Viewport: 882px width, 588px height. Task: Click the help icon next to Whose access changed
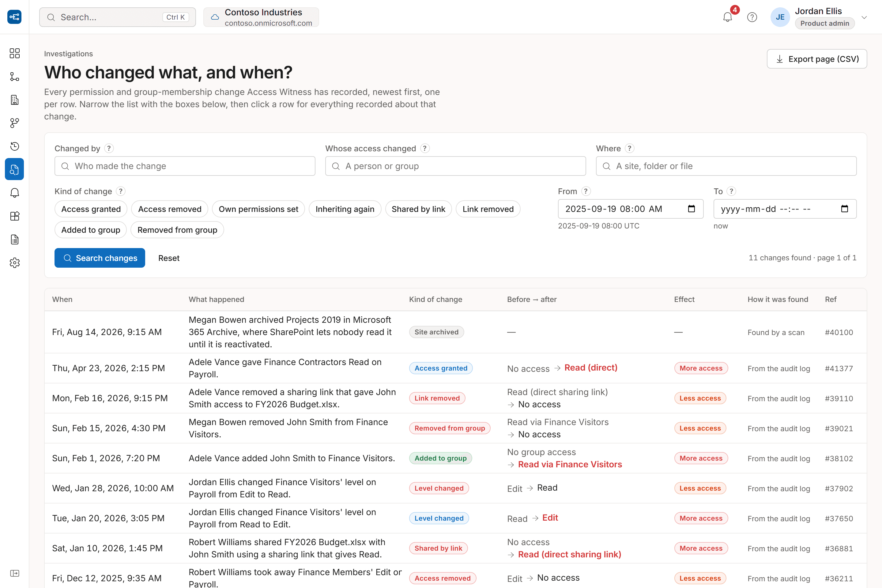coord(425,148)
